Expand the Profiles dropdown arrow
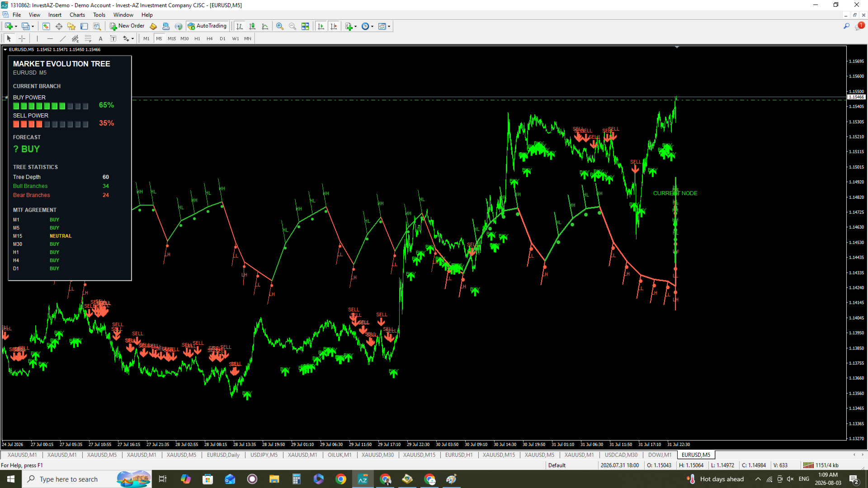This screenshot has height=488, width=868. point(33,26)
